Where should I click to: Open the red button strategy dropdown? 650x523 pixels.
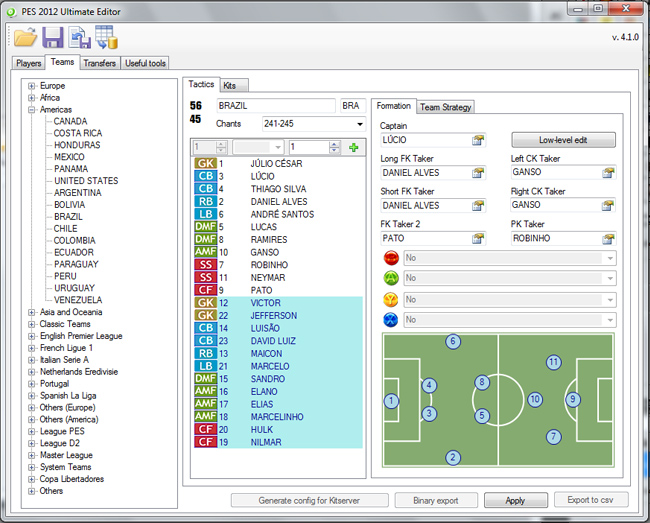(x=610, y=258)
